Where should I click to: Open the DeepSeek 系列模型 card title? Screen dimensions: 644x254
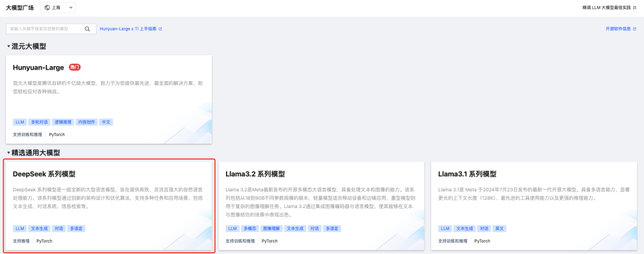44,174
